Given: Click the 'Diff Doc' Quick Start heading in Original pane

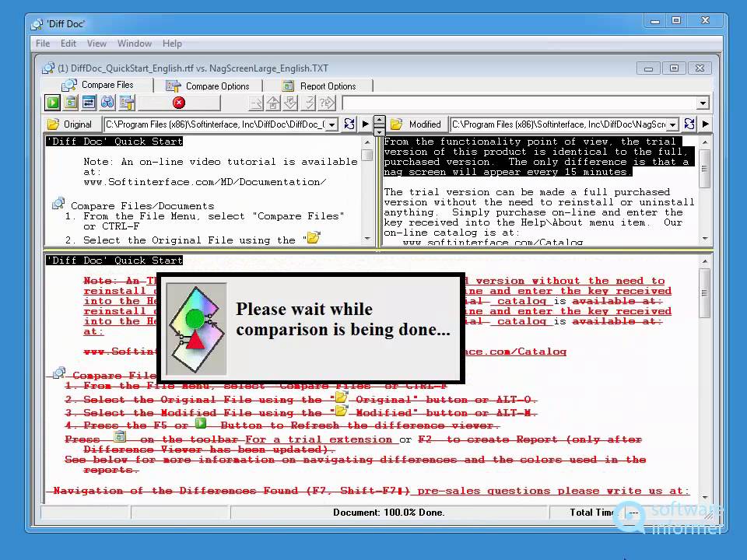Looking at the screenshot, I should (114, 142).
